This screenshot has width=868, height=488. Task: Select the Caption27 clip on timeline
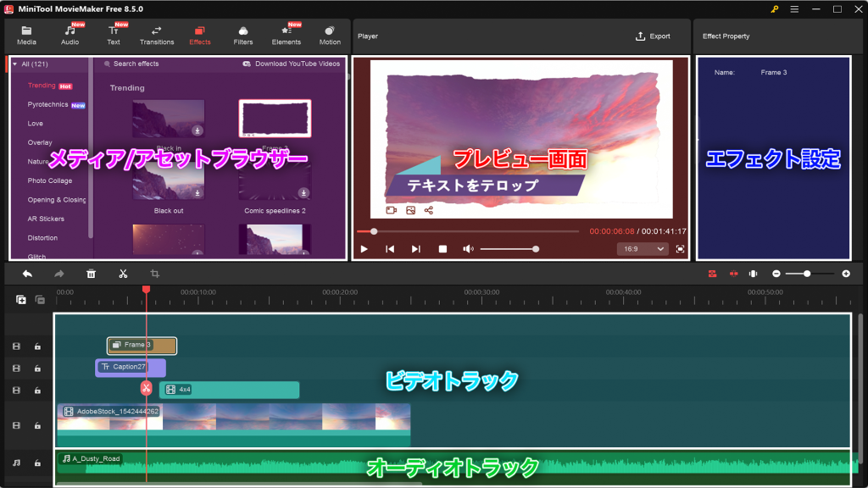tap(130, 367)
